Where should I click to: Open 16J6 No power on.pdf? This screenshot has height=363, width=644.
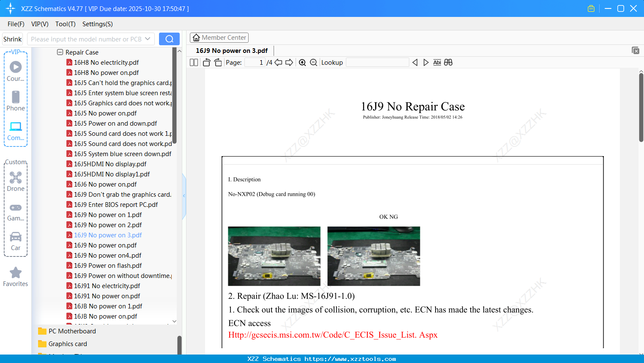pyautogui.click(x=105, y=184)
